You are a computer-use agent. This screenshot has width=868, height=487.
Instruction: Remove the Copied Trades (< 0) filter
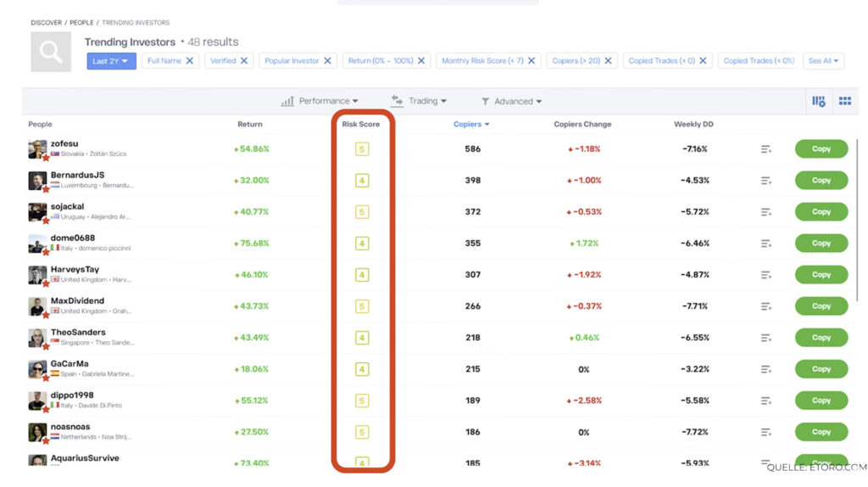[x=703, y=61]
